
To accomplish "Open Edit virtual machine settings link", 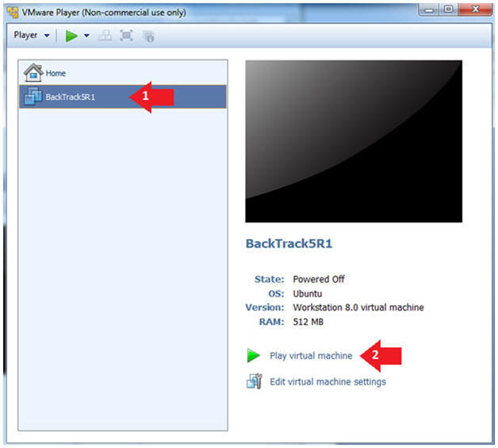I will click(x=328, y=381).
